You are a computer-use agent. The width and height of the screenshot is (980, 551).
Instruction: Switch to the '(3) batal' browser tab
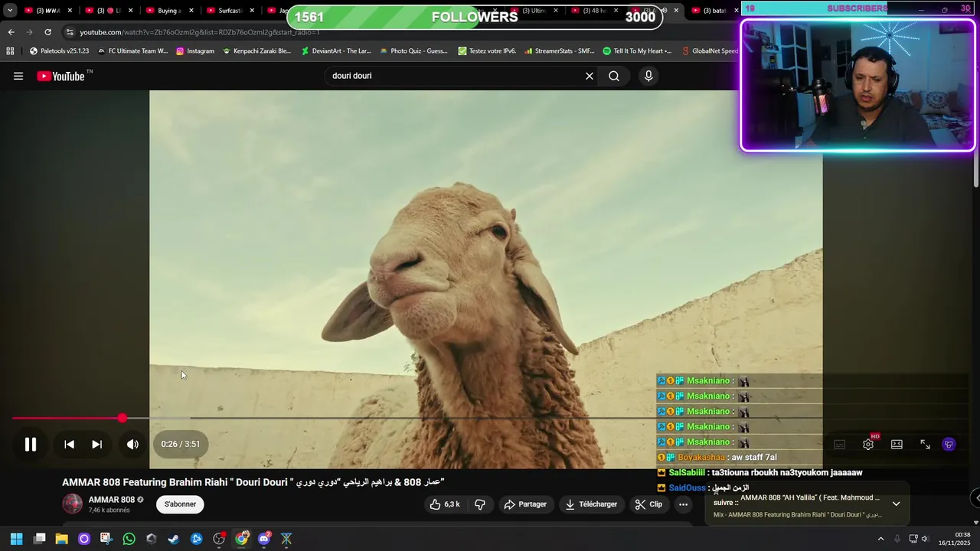click(714, 11)
